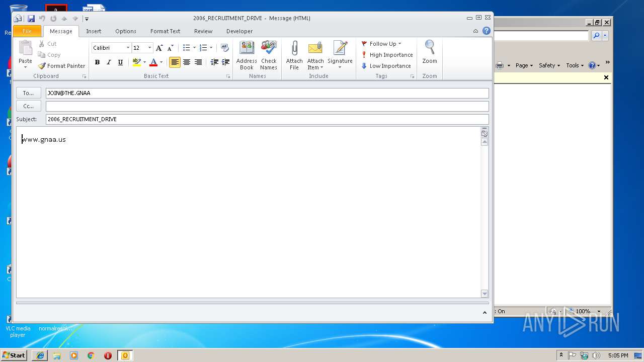Undo the last action
The width and height of the screenshot is (644, 362).
[42, 19]
